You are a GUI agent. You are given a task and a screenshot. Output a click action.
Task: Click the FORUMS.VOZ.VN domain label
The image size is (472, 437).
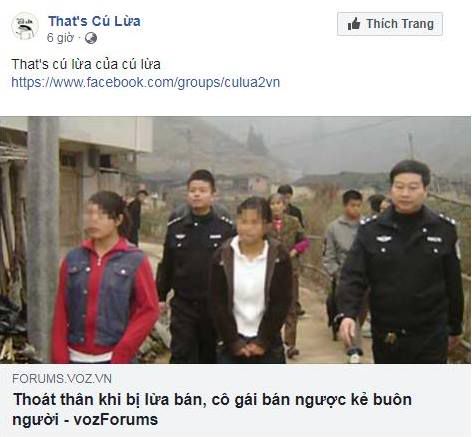click(x=62, y=379)
